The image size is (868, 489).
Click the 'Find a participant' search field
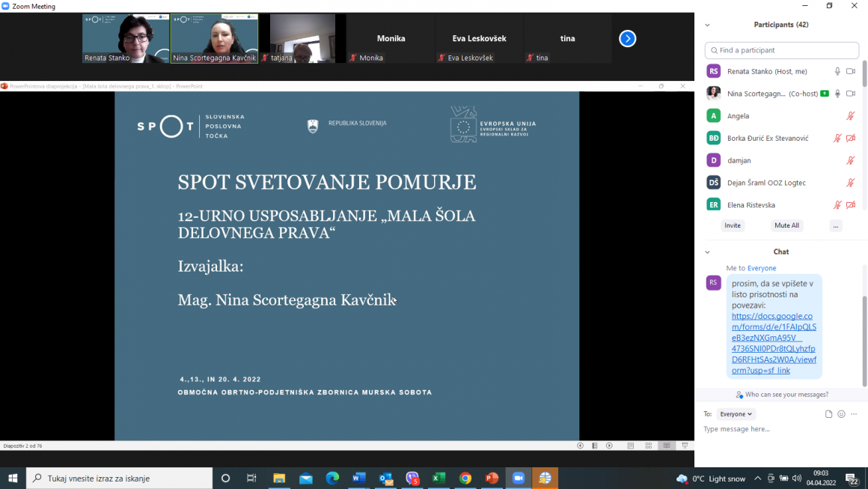pos(781,50)
